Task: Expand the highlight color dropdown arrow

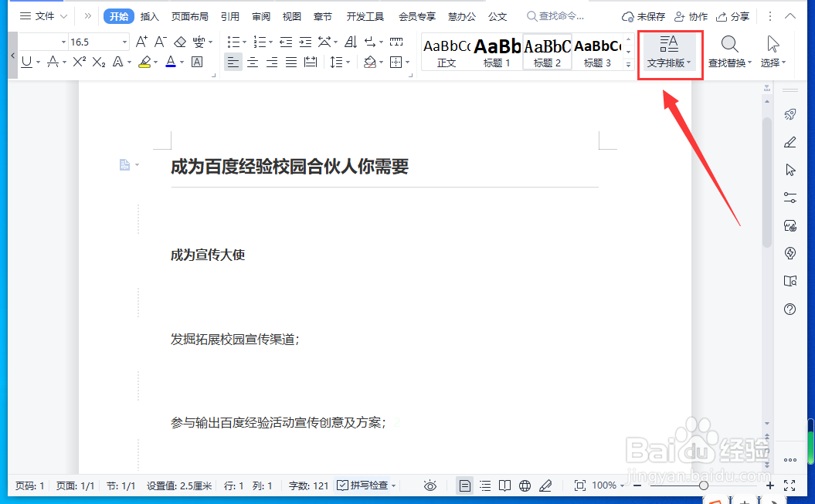Action: click(x=155, y=63)
